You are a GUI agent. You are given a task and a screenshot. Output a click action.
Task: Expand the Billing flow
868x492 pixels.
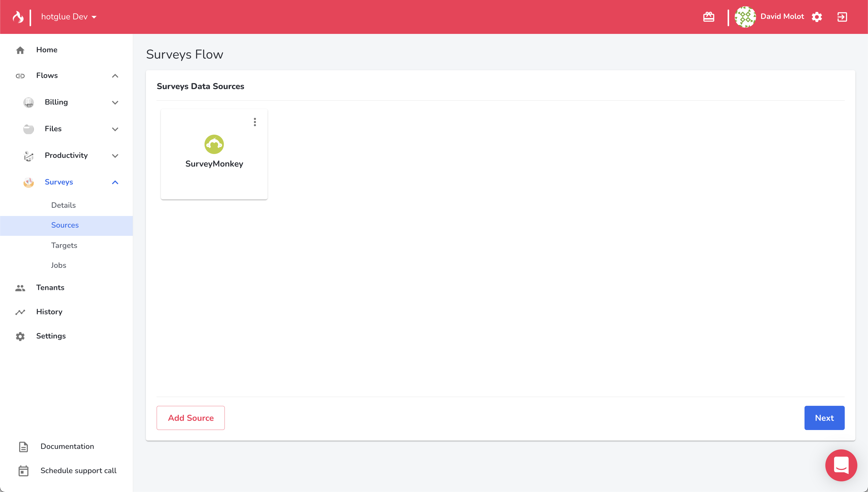(x=115, y=102)
